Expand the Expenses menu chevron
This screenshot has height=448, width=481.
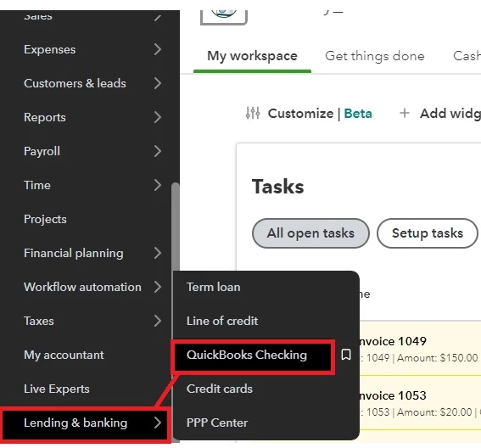click(158, 49)
